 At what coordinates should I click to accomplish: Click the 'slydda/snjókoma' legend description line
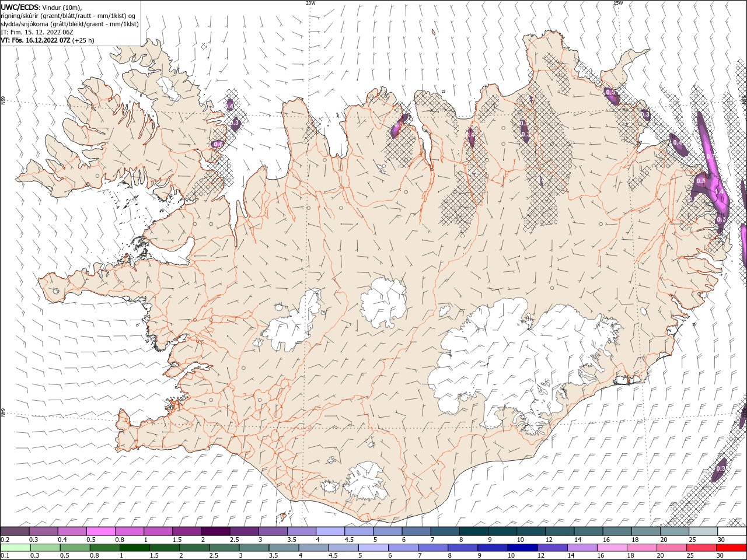(x=69, y=24)
